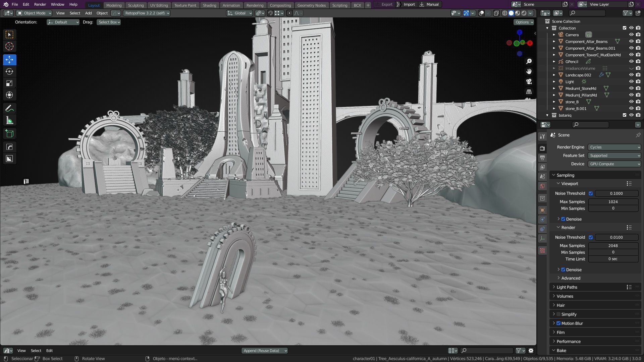The width and height of the screenshot is (644, 362).
Task: Click the render Max Samples 2048 field
Action: tap(613, 246)
